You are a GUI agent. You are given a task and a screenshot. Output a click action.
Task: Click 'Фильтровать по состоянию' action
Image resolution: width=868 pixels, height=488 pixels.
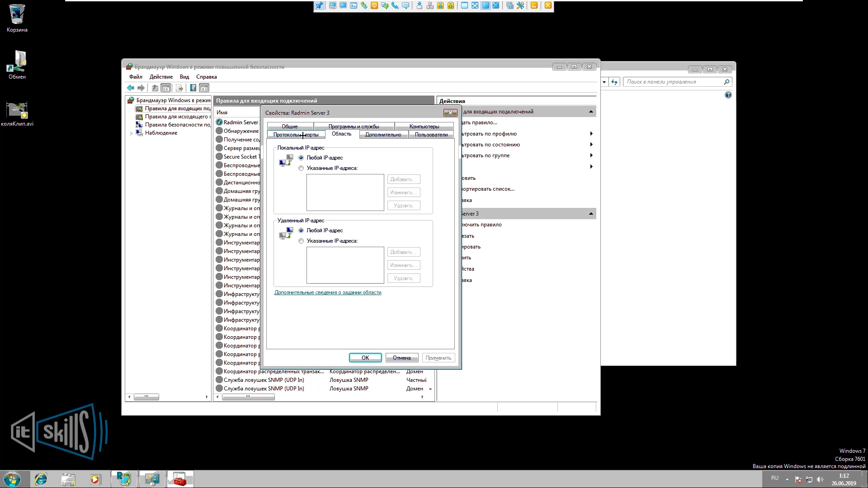click(491, 145)
